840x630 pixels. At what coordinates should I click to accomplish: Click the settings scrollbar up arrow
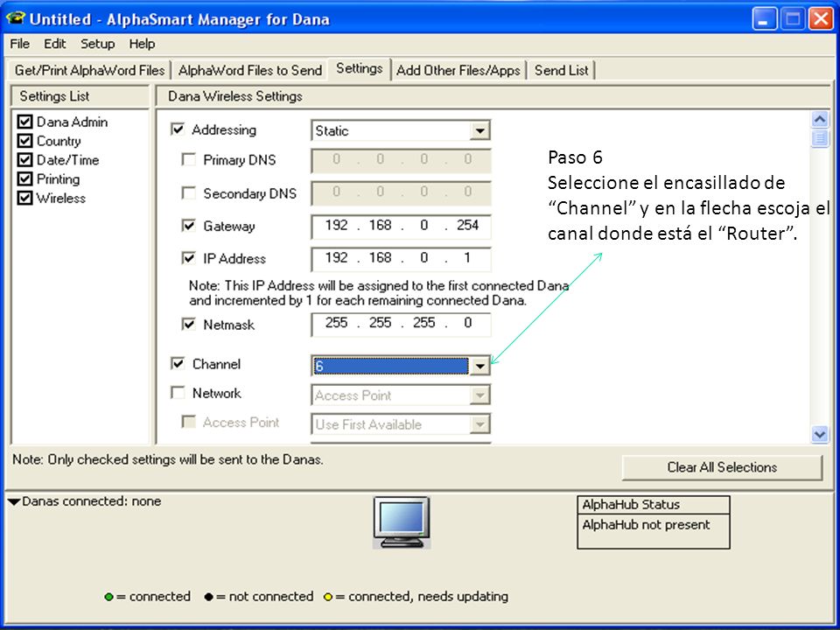tap(820, 120)
